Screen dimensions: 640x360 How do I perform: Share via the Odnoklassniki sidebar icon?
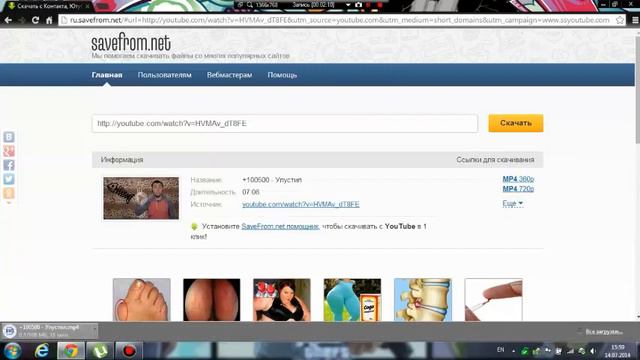[9, 193]
